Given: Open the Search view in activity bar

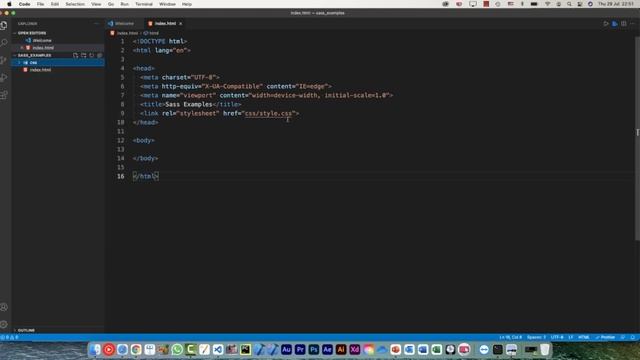Looking at the screenshot, I should (x=4, y=43).
